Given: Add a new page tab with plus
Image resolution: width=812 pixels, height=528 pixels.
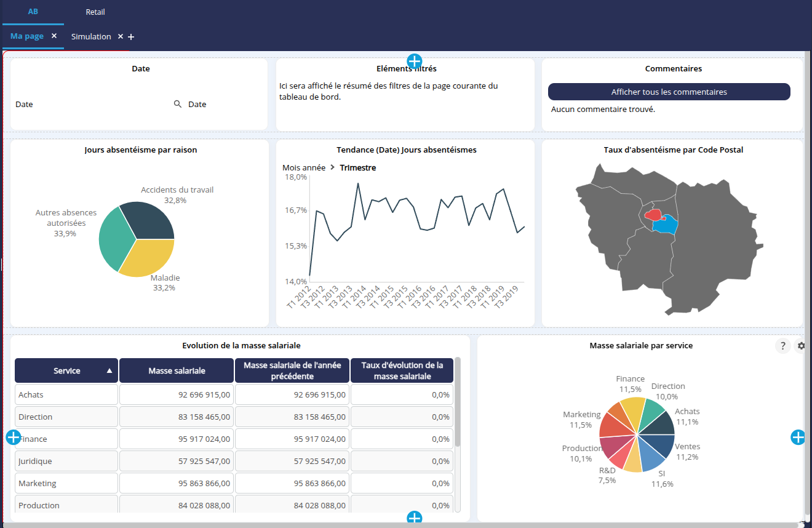Looking at the screenshot, I should tap(131, 37).
